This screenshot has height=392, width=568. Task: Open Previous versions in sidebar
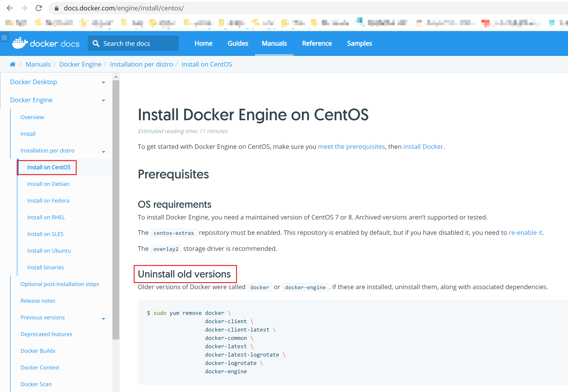click(x=42, y=318)
